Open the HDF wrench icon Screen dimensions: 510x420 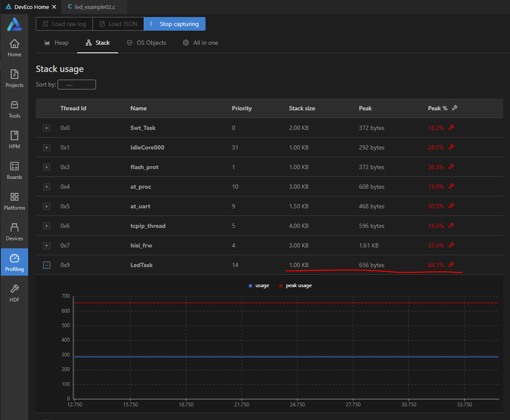(x=14, y=293)
